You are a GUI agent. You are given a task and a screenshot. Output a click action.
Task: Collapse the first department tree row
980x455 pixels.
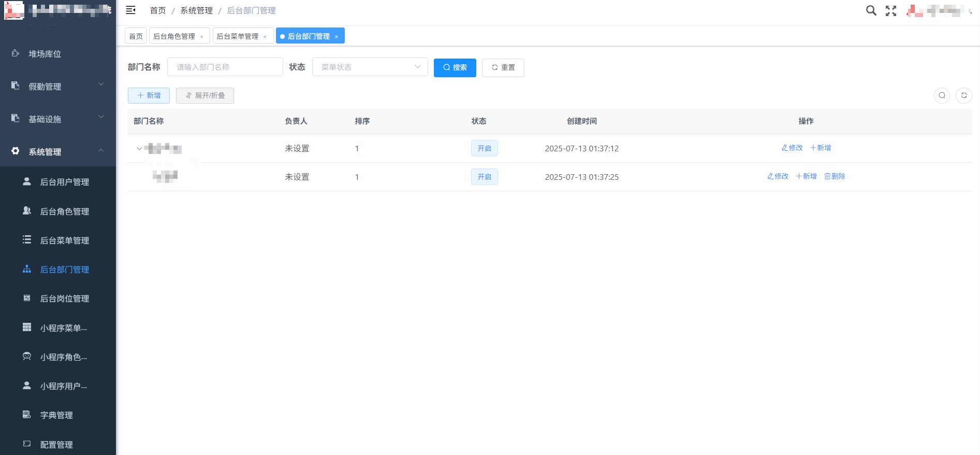[x=139, y=149]
